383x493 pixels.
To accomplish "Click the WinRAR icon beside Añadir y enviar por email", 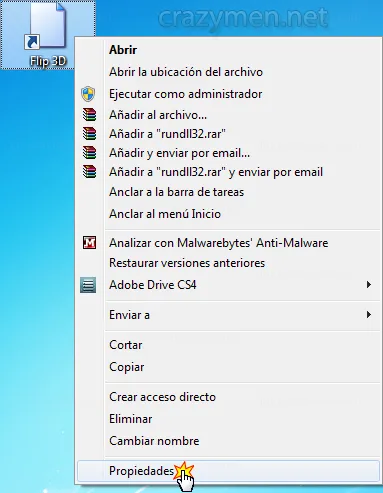I will (x=89, y=153).
